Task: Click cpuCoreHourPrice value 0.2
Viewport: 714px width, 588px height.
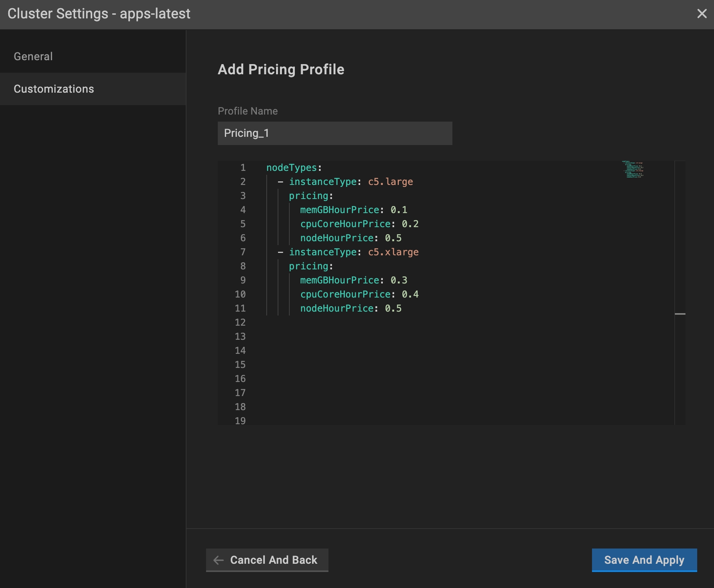Action: tap(410, 224)
